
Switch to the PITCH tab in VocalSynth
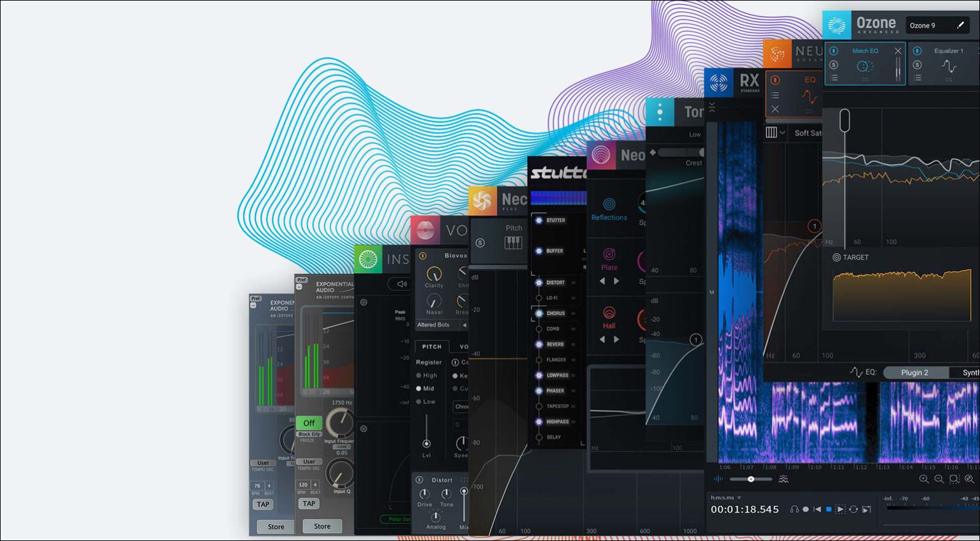pos(432,346)
